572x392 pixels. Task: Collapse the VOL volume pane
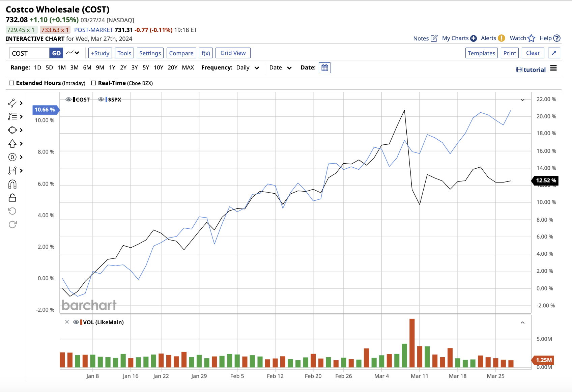click(522, 323)
